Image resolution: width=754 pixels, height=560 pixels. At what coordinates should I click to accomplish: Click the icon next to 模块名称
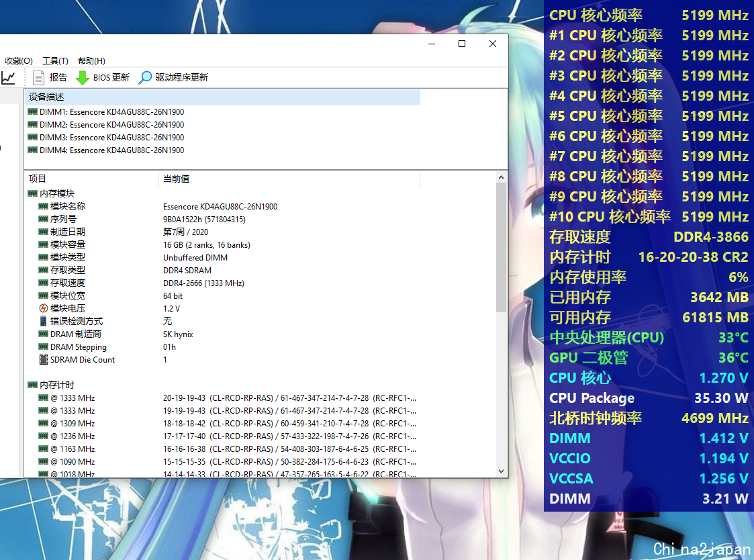(x=43, y=206)
